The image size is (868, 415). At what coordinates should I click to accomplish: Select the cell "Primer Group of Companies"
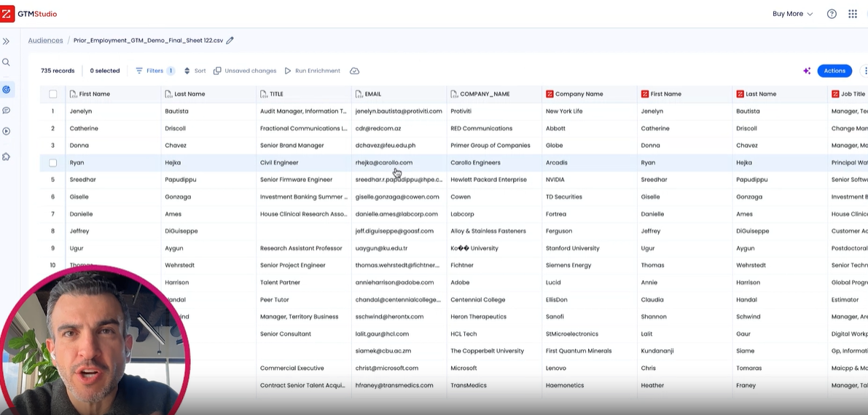(494, 146)
